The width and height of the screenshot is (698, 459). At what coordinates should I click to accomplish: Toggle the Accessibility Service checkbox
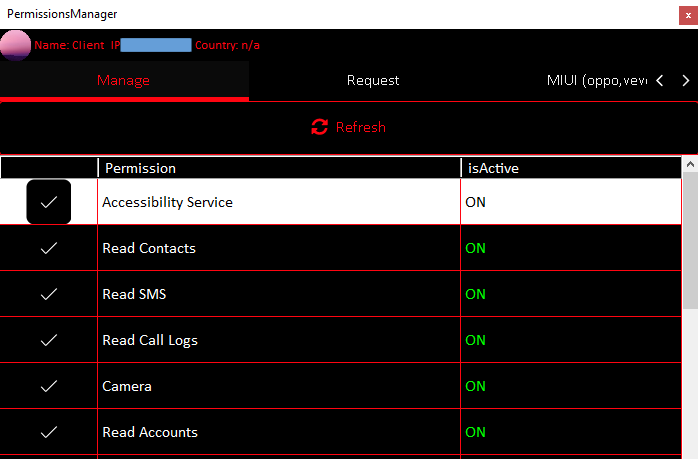click(48, 202)
